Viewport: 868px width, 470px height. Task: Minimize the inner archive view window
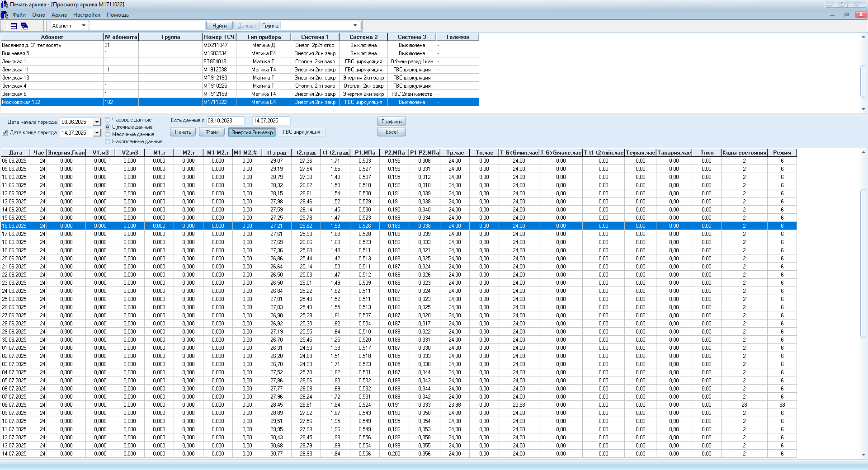click(x=832, y=15)
